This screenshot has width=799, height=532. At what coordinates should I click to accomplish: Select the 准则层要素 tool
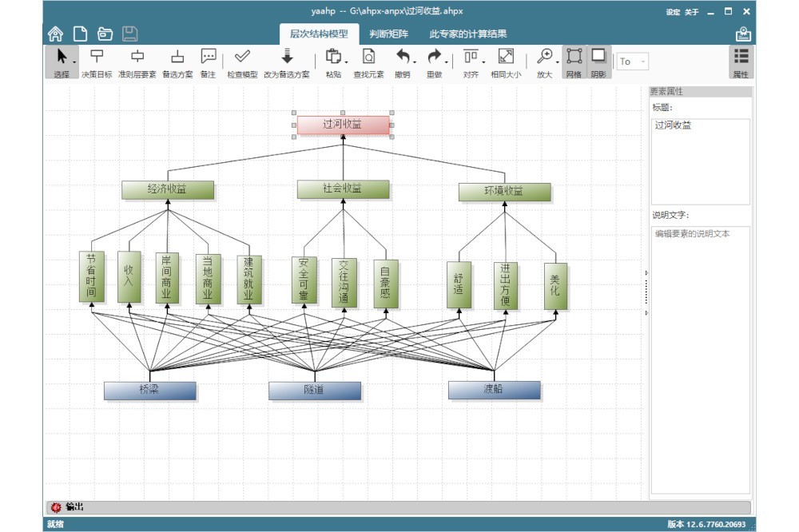[137, 62]
